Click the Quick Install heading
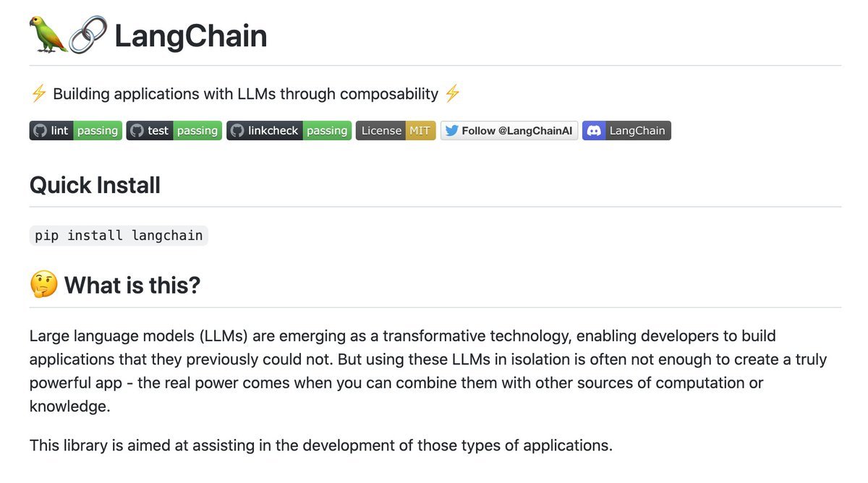 pyautogui.click(x=95, y=185)
